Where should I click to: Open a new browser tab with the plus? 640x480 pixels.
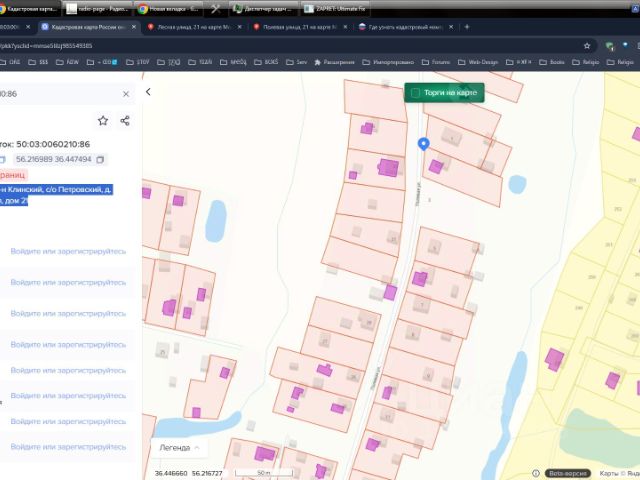[467, 27]
